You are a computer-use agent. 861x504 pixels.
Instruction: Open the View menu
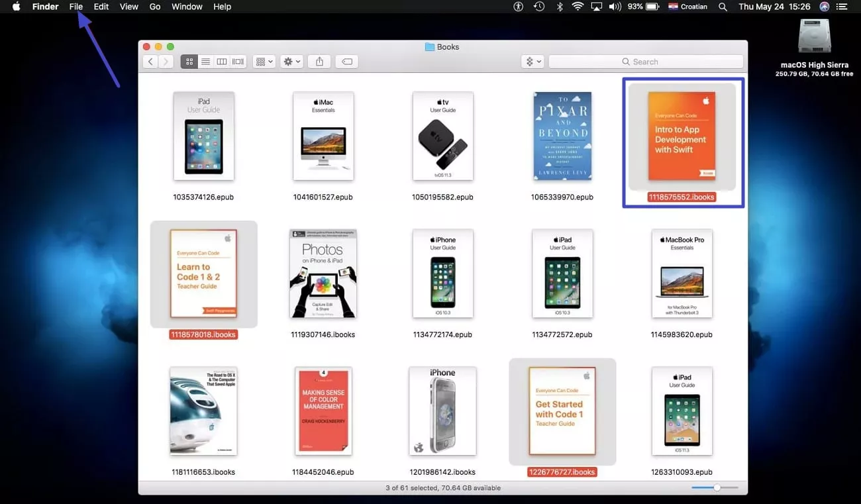pos(128,7)
